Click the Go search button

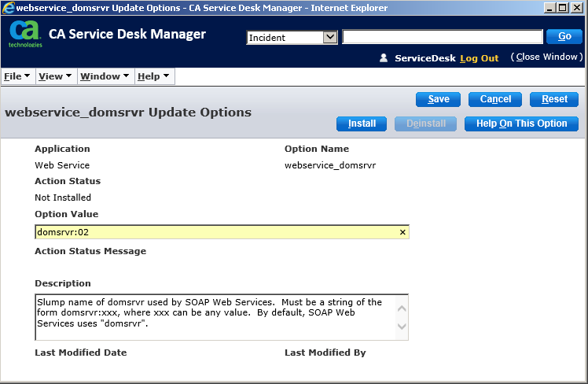click(564, 36)
